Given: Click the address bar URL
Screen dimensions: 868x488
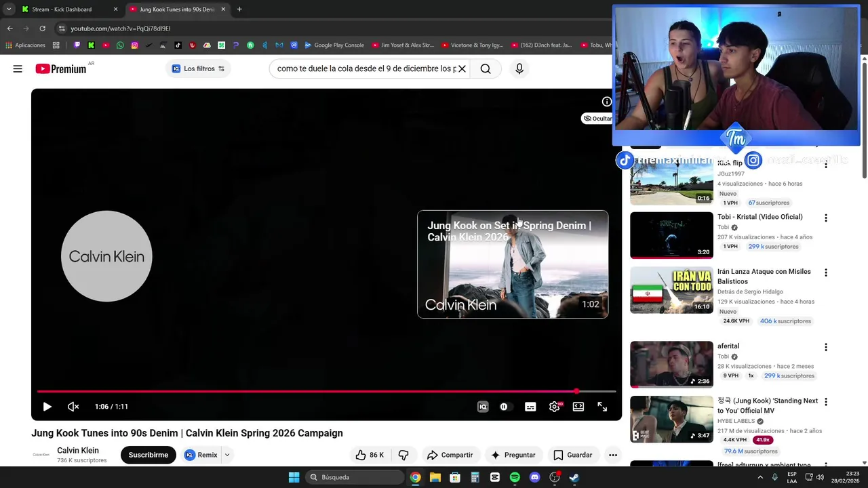Looking at the screenshot, I should [121, 28].
